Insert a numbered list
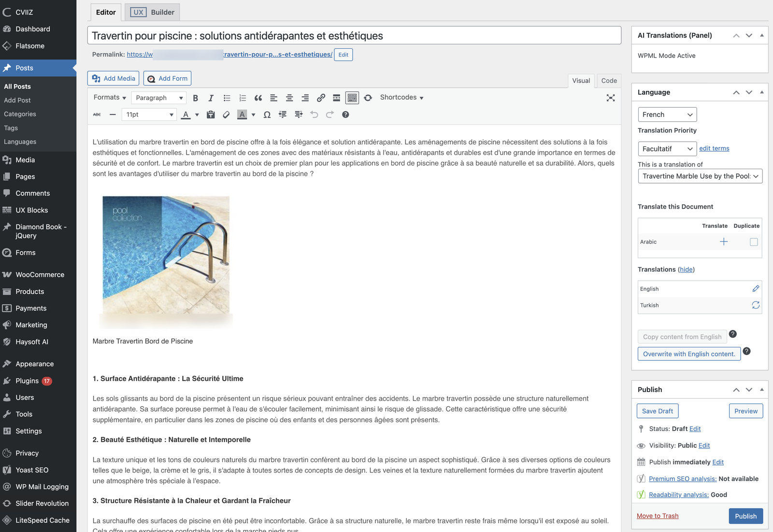This screenshot has height=532, width=773. 243,98
